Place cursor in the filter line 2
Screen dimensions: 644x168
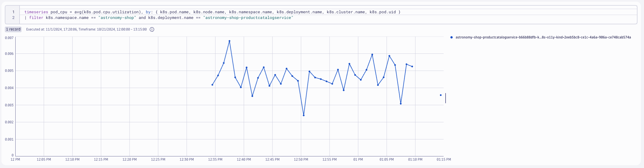tap(159, 18)
